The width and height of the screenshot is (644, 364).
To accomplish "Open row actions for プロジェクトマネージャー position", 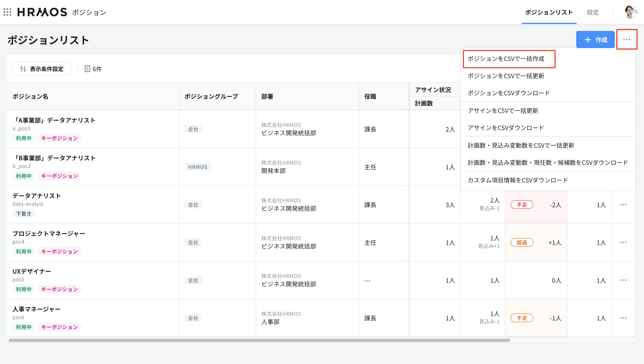I will point(623,242).
